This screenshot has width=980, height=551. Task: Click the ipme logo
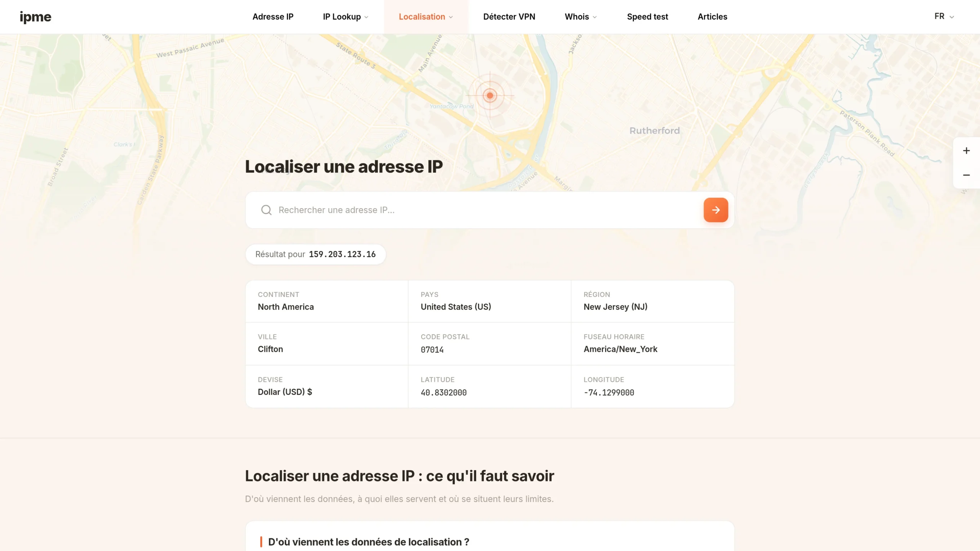pos(35,17)
